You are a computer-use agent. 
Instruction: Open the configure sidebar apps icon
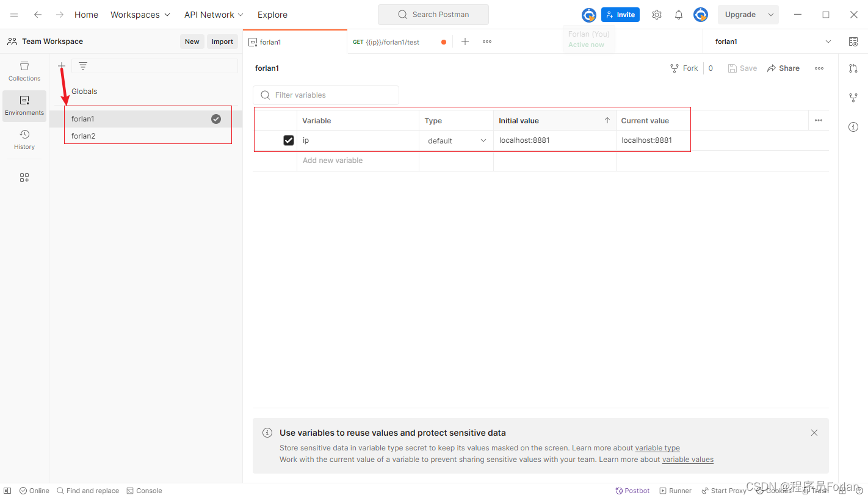coord(24,178)
